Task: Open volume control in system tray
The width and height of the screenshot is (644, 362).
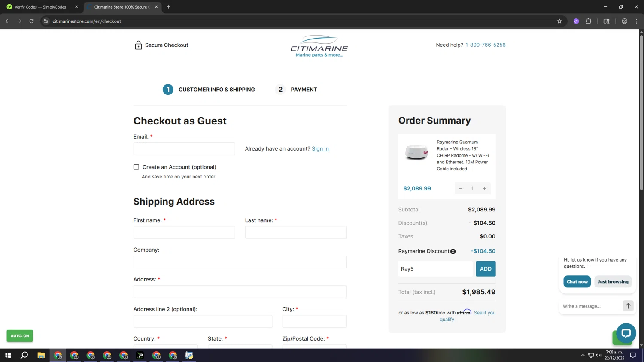Action: click(x=598, y=355)
